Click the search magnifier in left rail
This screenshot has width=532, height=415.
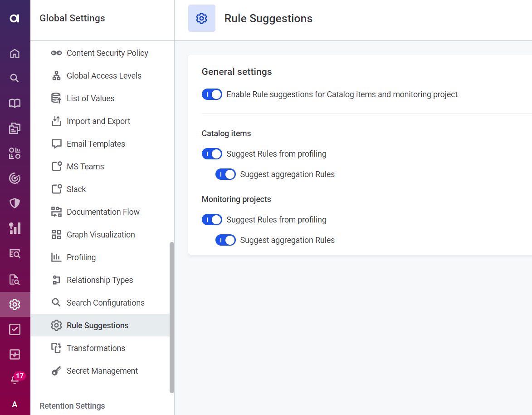pos(15,78)
